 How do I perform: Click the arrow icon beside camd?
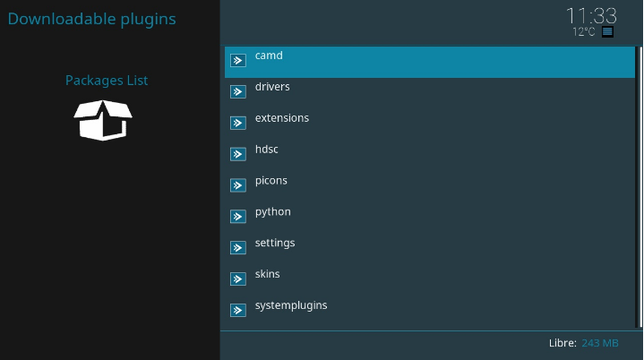tap(238, 61)
